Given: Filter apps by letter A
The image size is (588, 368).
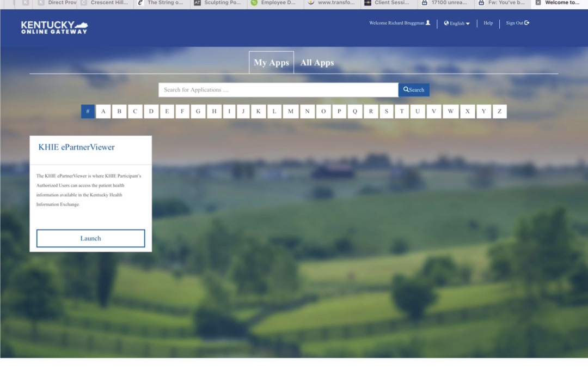Looking at the screenshot, I should coord(103,111).
